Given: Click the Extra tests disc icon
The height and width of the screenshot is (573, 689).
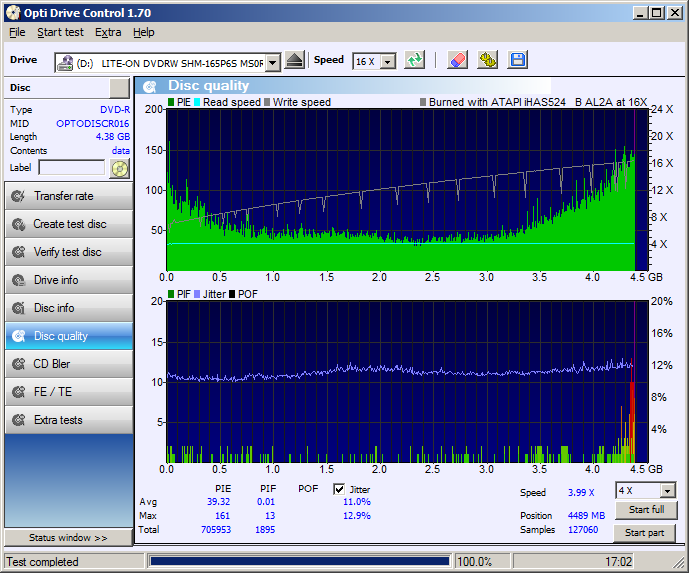Looking at the screenshot, I should point(18,420).
